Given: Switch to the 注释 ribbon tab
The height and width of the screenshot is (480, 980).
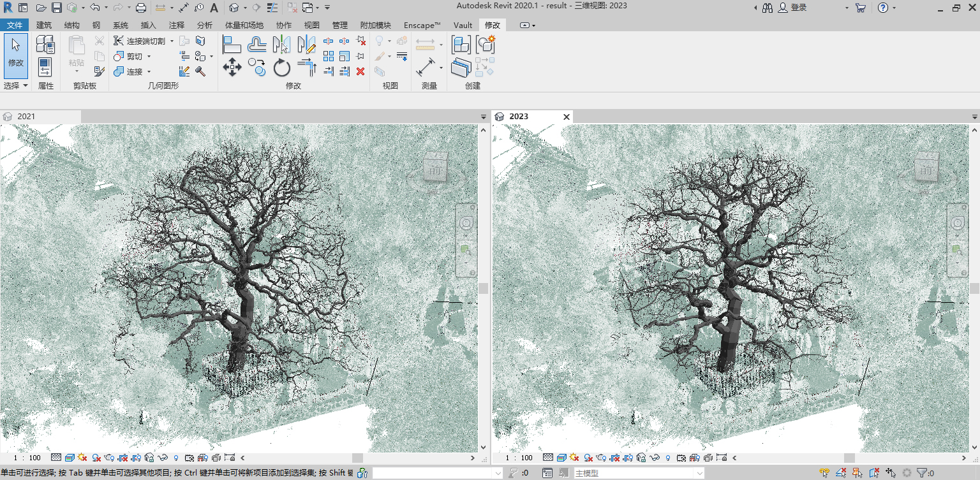Looking at the screenshot, I should tap(177, 25).
